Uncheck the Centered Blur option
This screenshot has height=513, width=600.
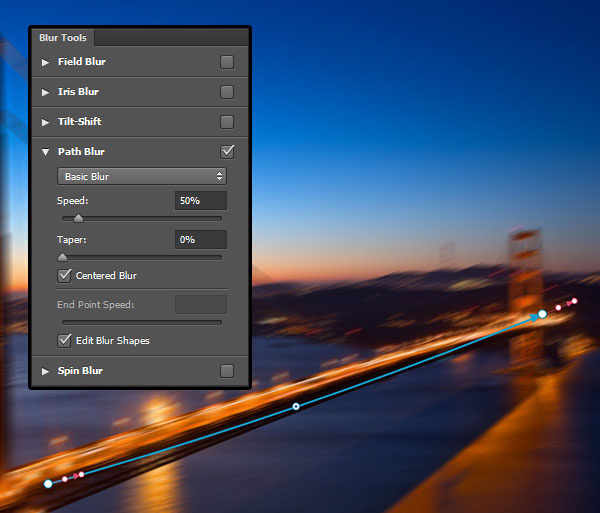tap(64, 275)
